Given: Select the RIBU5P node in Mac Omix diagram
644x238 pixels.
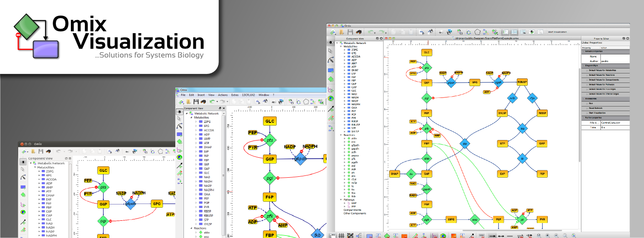Looking at the screenshot, I should (522, 82).
